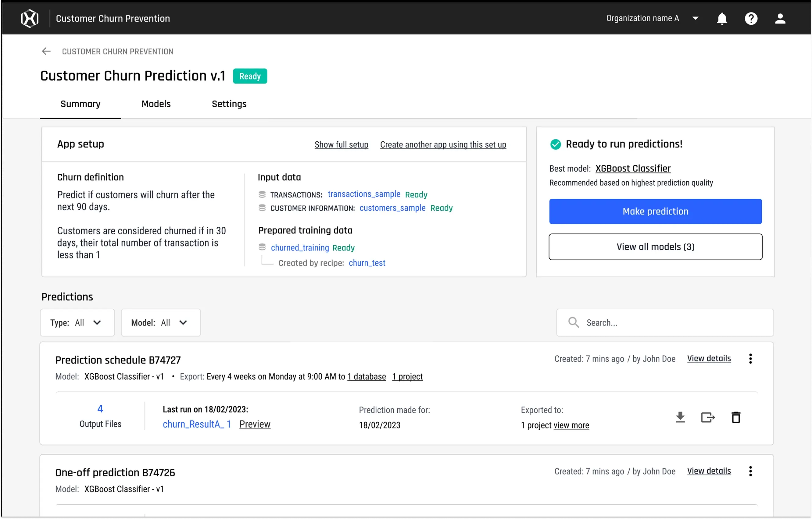
Task: Open the churn_test recipe link
Action: point(367,263)
